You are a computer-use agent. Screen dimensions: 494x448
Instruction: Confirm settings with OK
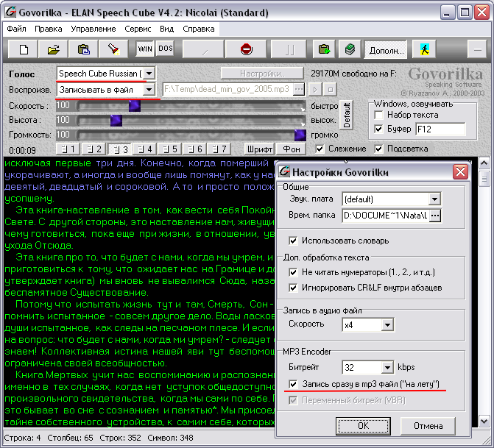[363, 426]
